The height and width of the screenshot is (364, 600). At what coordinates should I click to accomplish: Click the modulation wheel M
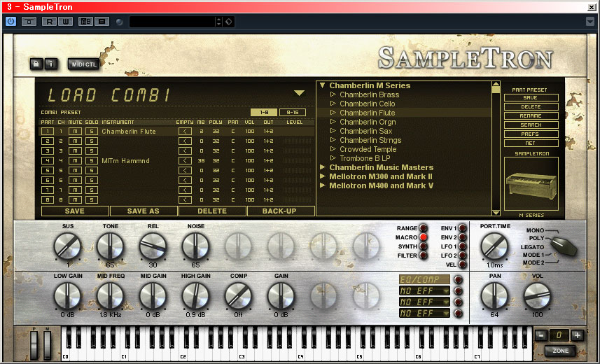pos(48,345)
